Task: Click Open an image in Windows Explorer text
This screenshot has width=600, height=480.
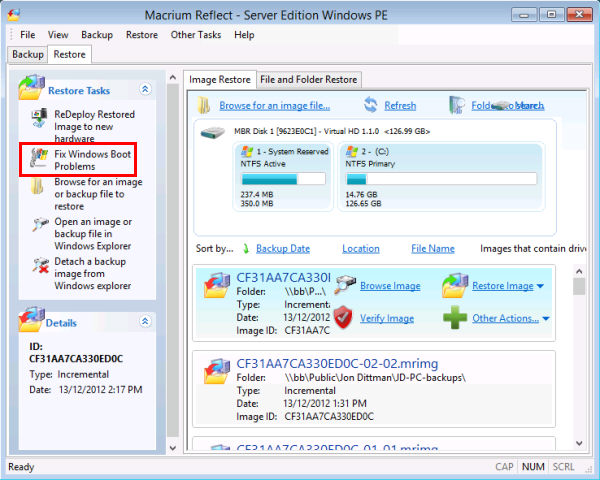Action: [93, 234]
